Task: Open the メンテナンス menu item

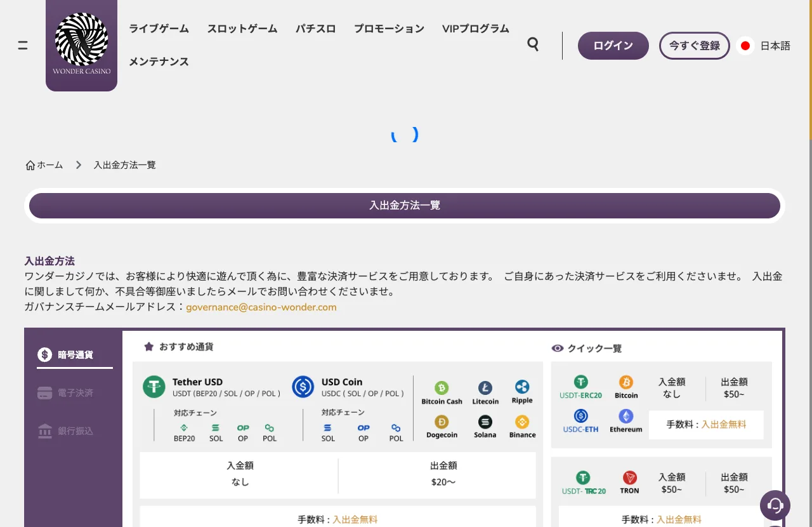Action: coord(159,62)
